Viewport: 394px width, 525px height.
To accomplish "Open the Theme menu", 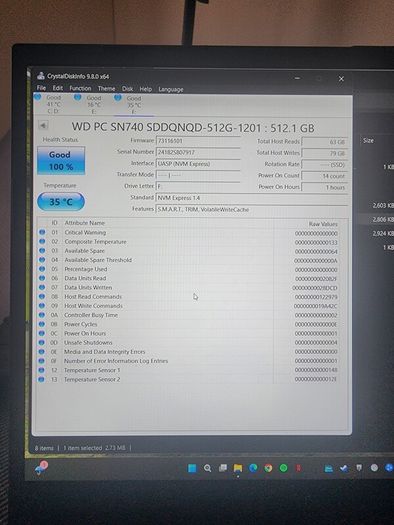I will click(106, 89).
